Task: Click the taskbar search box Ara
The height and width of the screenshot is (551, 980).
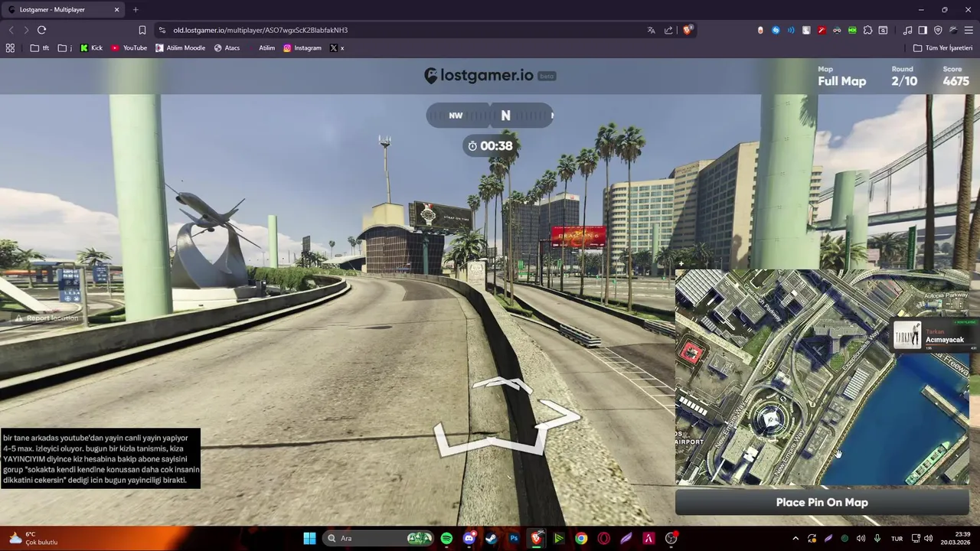Action: click(377, 538)
